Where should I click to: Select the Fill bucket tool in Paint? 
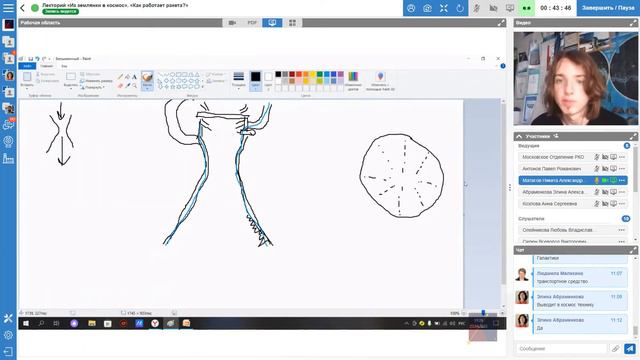pyautogui.click(x=127, y=77)
